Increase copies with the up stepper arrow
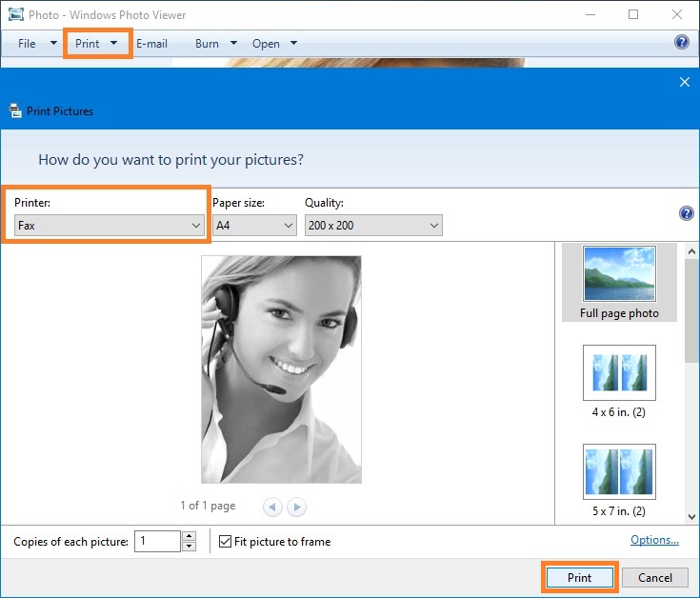This screenshot has width=700, height=598. [x=190, y=536]
